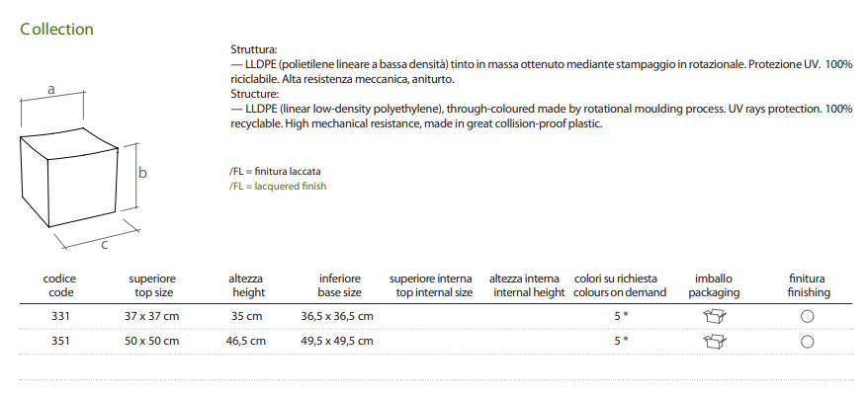868x398 pixels.
Task: Click the Collection heading
Action: [56, 30]
